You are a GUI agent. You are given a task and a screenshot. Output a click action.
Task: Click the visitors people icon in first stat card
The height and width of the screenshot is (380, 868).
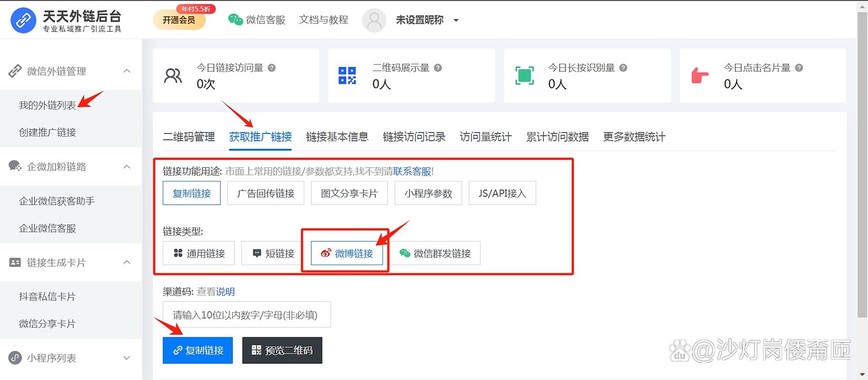(x=173, y=76)
